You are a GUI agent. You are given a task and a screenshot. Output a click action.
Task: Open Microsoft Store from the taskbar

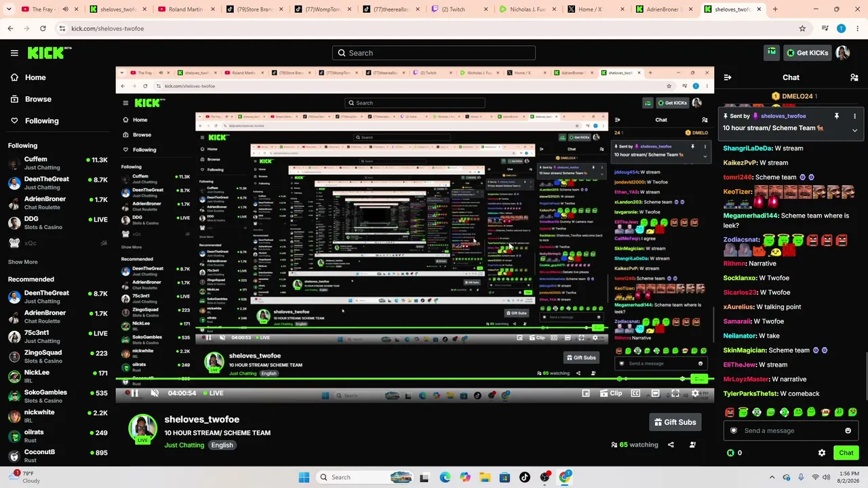click(x=505, y=477)
